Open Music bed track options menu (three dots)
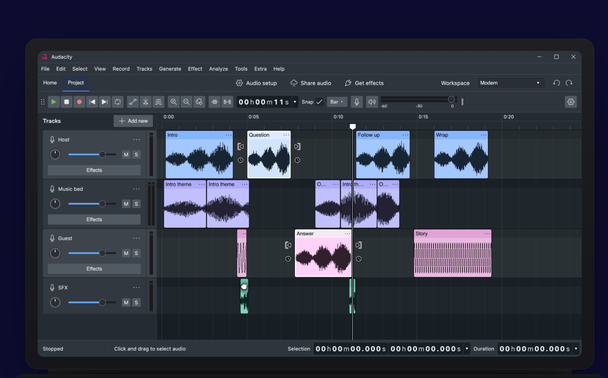This screenshot has width=608, height=378. 136,189
